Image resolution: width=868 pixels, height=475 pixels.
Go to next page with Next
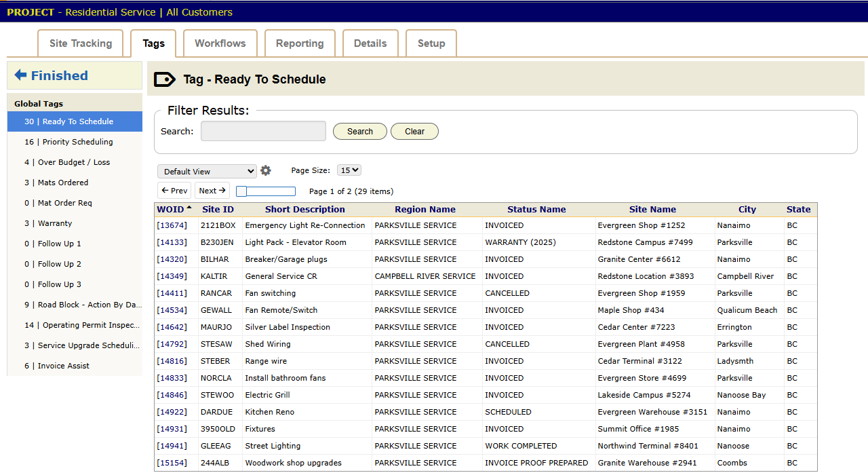pos(212,191)
